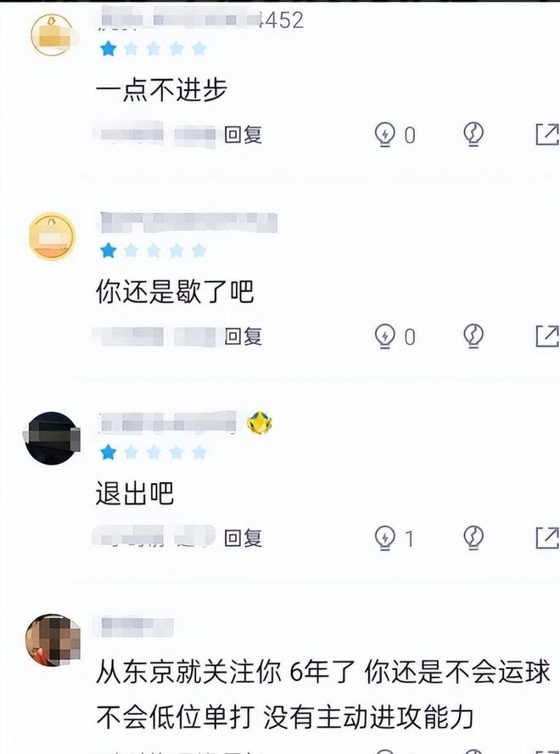
Task: Open avatar of the '从东京就关注你' commenter
Action: click(x=53, y=639)
